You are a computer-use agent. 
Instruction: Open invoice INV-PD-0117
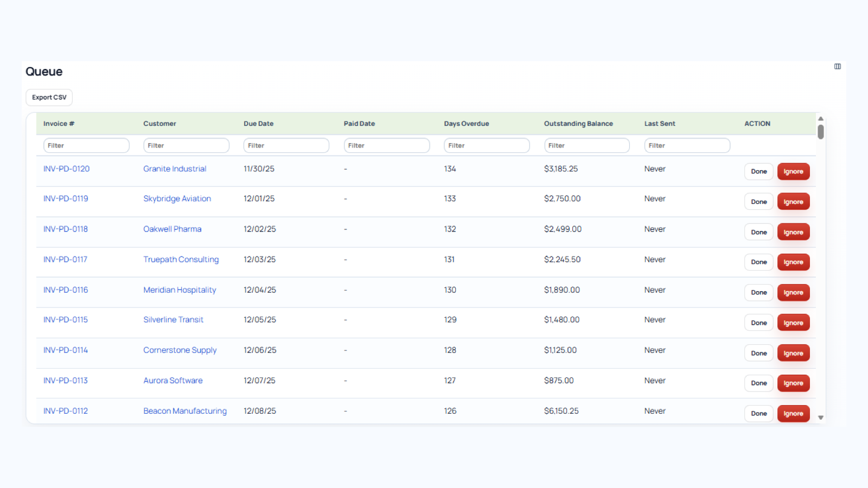(x=65, y=259)
